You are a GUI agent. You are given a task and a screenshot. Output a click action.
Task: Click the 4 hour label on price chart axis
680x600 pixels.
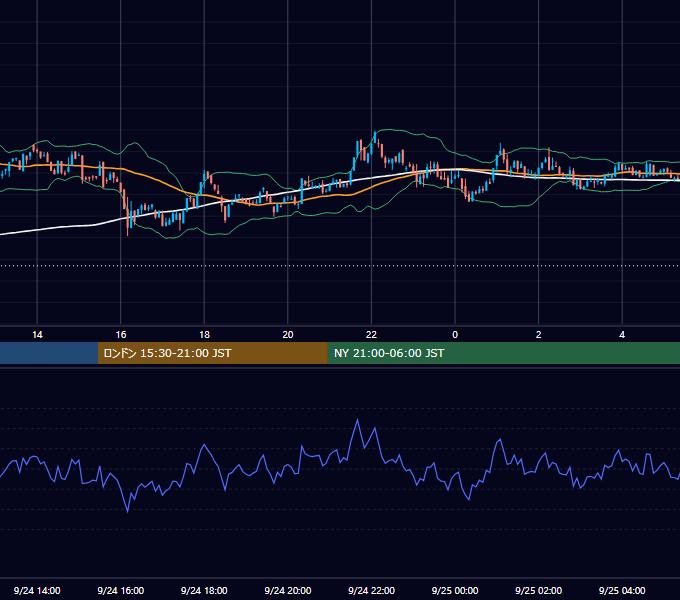622,335
